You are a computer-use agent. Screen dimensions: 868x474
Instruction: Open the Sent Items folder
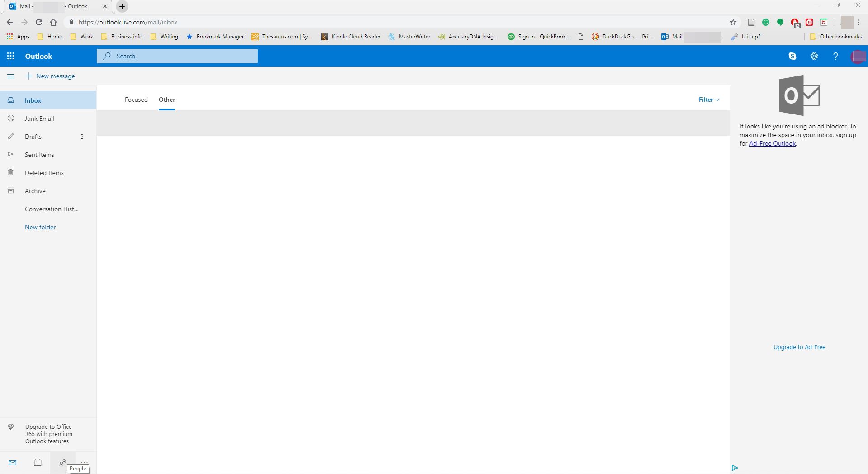click(x=48, y=155)
